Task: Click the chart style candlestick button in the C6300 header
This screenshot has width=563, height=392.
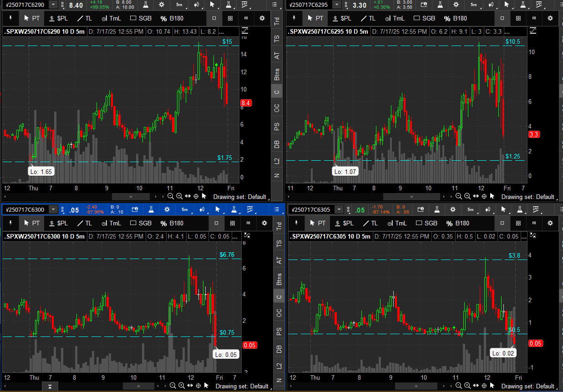Action: point(201,209)
